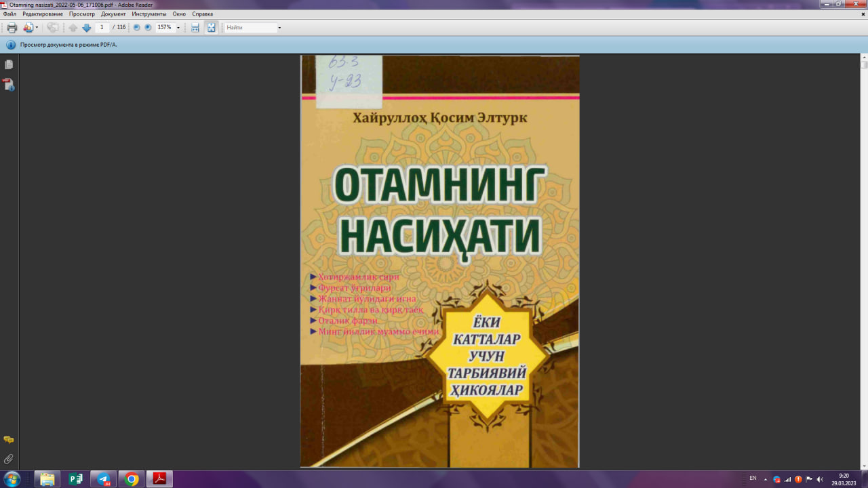Print the current PDF document
The image size is (868, 488).
tap(11, 28)
